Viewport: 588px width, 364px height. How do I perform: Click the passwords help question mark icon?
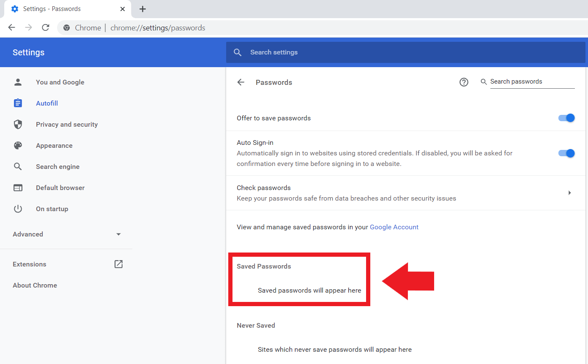[x=464, y=82]
